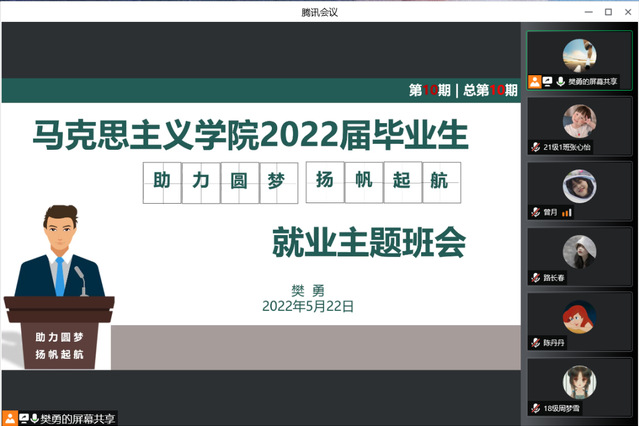The height and width of the screenshot is (426, 639).
Task: Select 陈丹丹's cartoon avatar tile
Action: (x=579, y=318)
